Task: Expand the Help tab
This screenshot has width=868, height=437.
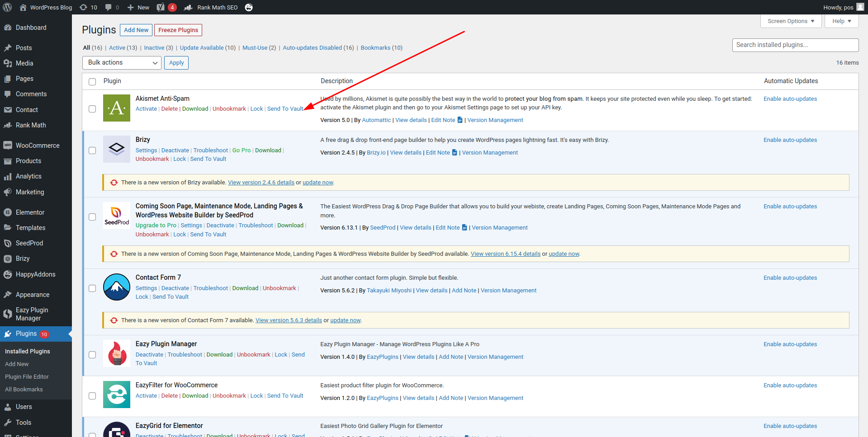Action: [x=841, y=21]
